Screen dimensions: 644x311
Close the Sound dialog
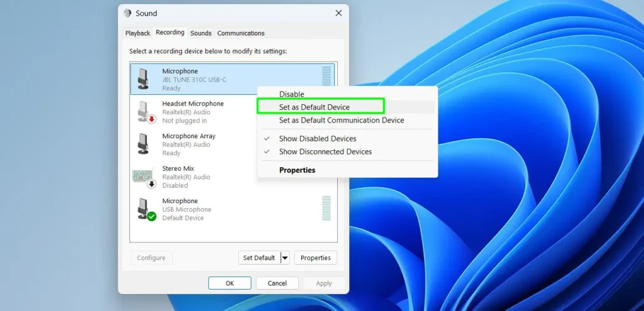pos(338,13)
